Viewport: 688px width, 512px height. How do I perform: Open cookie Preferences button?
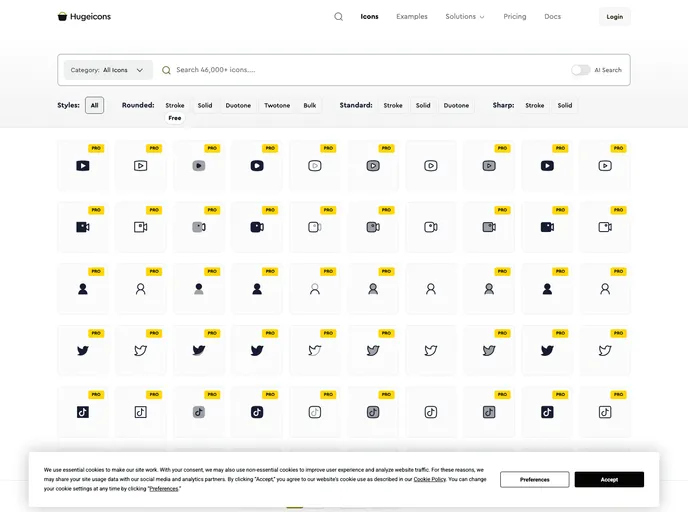(534, 480)
